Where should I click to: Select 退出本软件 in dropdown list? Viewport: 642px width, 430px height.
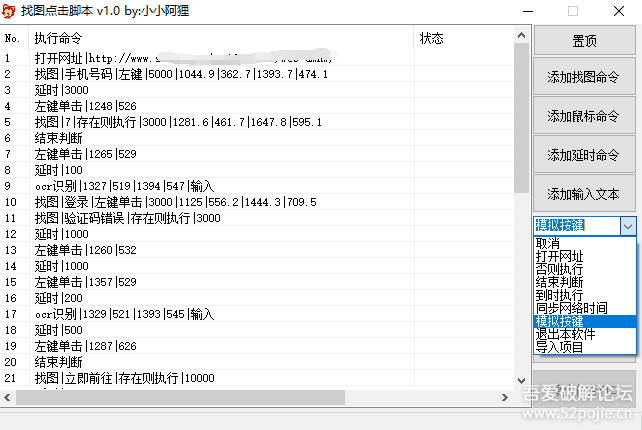tap(585, 334)
